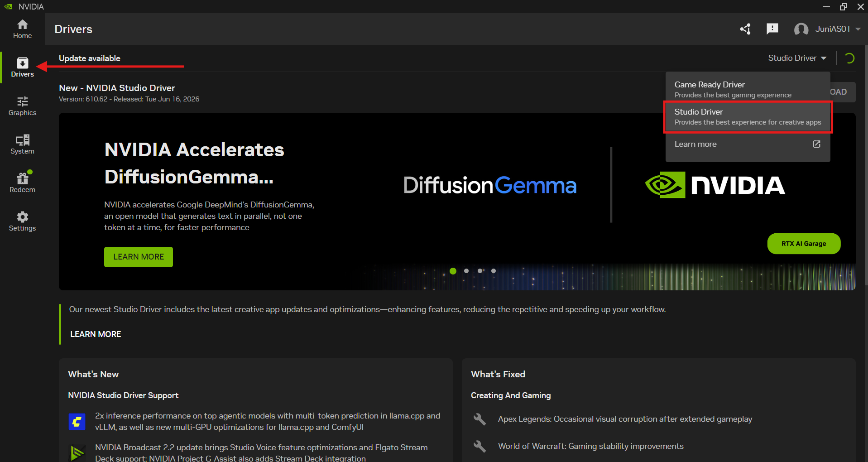Viewport: 868px width, 462px height.
Task: Click "NVIDIA Studio Driver Support" subheading
Action: (123, 395)
